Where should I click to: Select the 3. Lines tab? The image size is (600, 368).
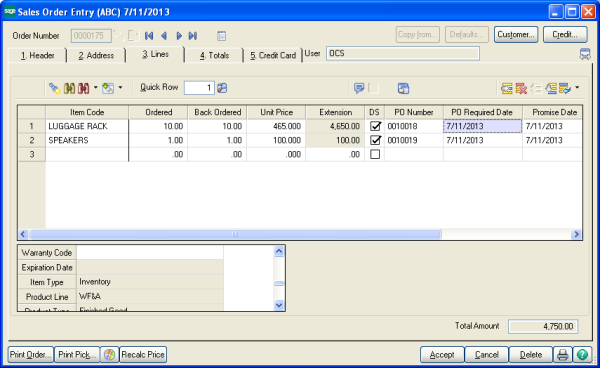[155, 54]
